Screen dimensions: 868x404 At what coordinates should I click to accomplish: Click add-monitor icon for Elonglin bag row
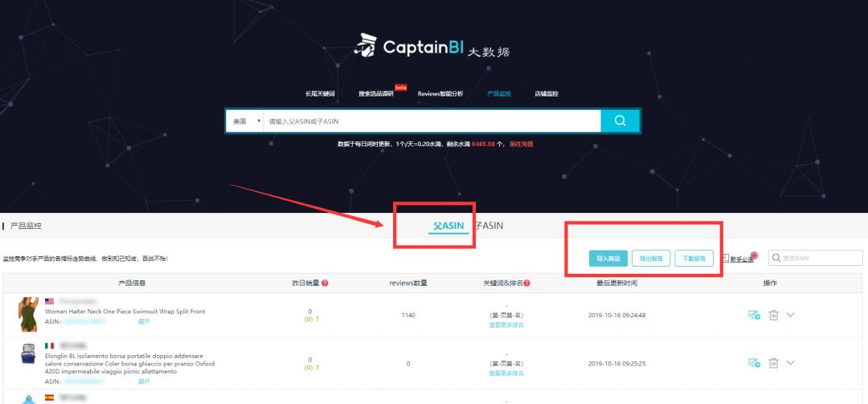click(754, 363)
